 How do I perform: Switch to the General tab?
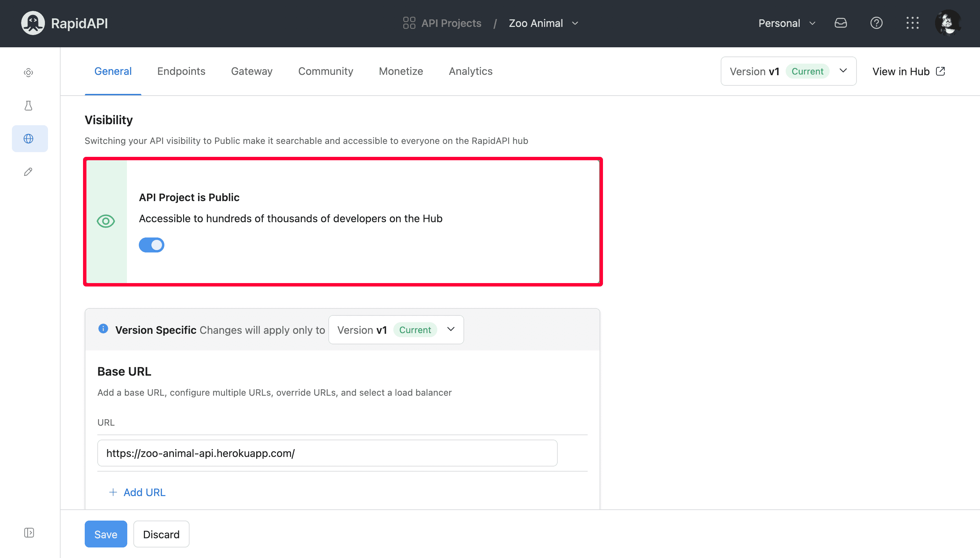pyautogui.click(x=113, y=71)
